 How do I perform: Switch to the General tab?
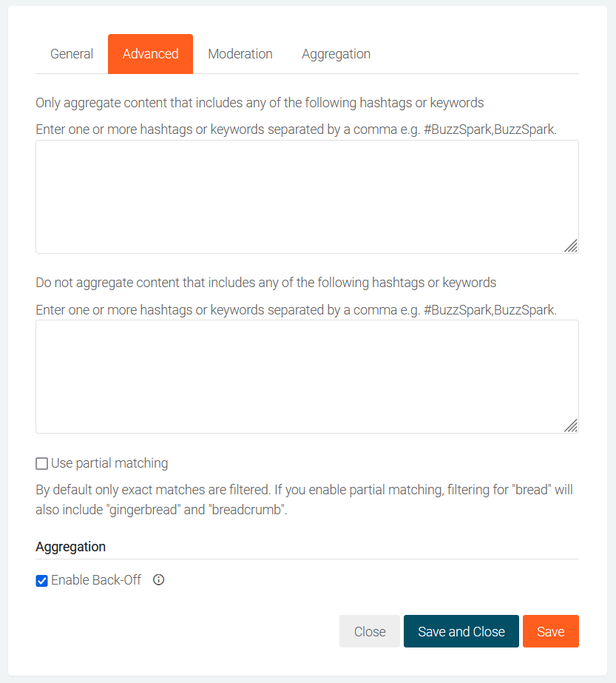pyautogui.click(x=72, y=54)
